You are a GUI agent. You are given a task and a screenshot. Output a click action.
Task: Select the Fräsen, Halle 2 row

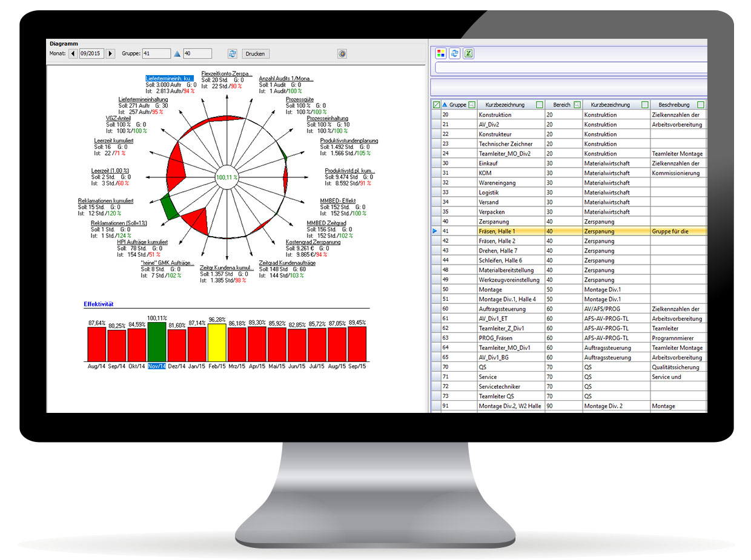pyautogui.click(x=569, y=241)
